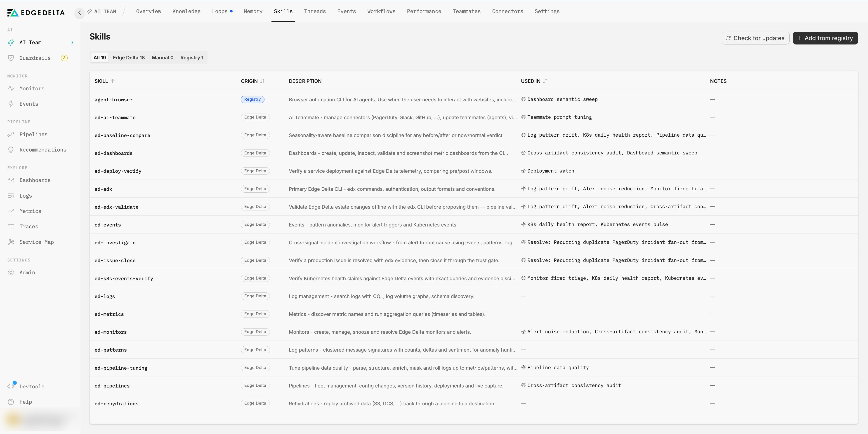Click the Traces icon in sidebar

(x=11, y=226)
